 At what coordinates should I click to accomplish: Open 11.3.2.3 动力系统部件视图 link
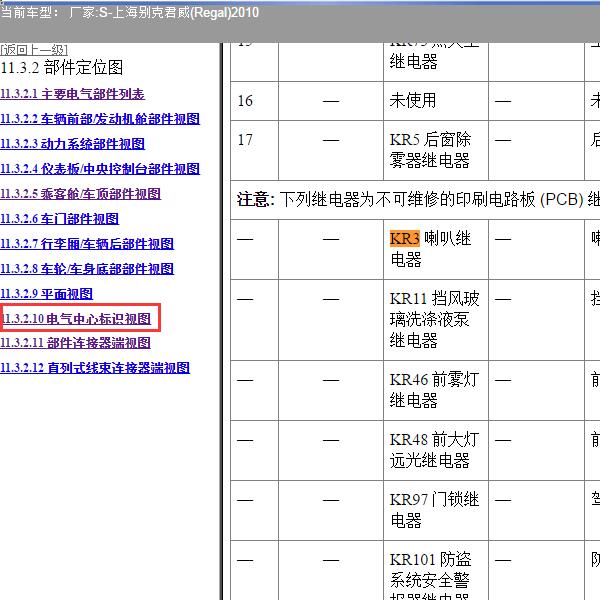(x=72, y=144)
